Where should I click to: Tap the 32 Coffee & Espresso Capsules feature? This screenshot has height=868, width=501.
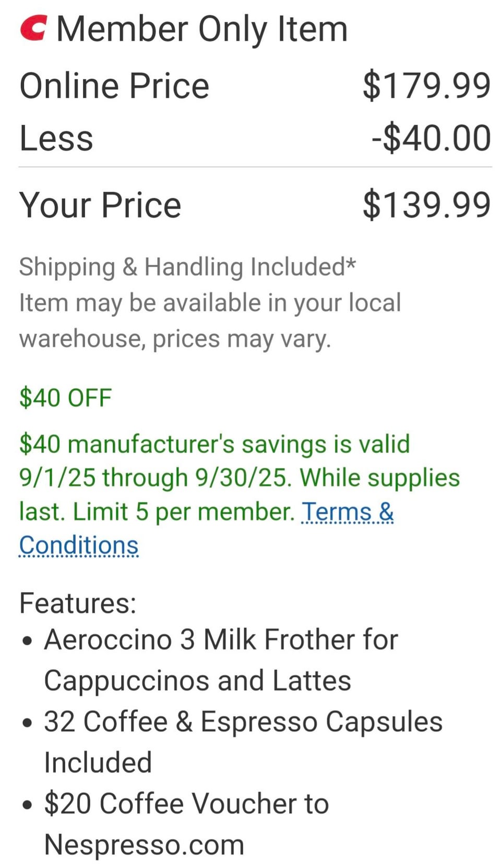pos(243,722)
